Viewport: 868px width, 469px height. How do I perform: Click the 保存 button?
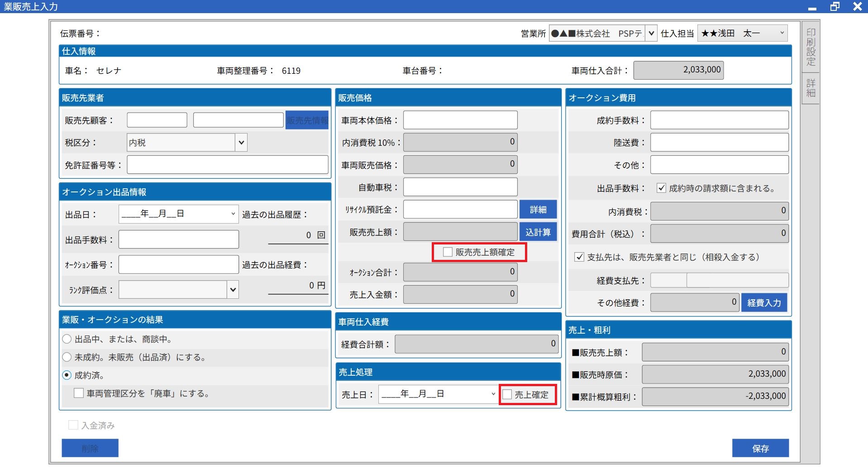(760, 448)
